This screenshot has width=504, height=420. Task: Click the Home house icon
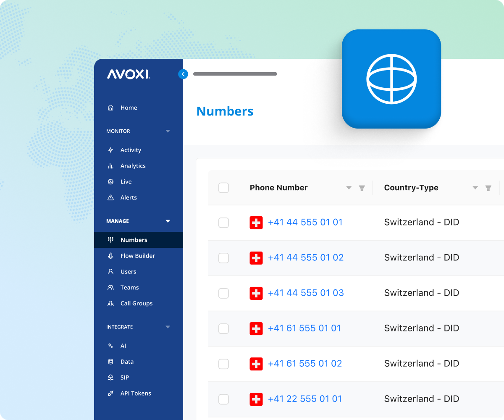click(x=110, y=108)
